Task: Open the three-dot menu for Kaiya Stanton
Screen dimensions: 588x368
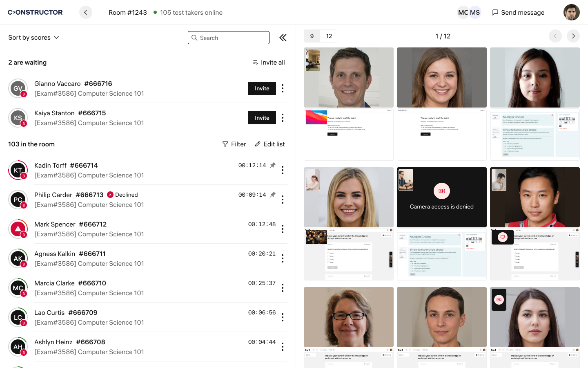Action: (x=283, y=118)
